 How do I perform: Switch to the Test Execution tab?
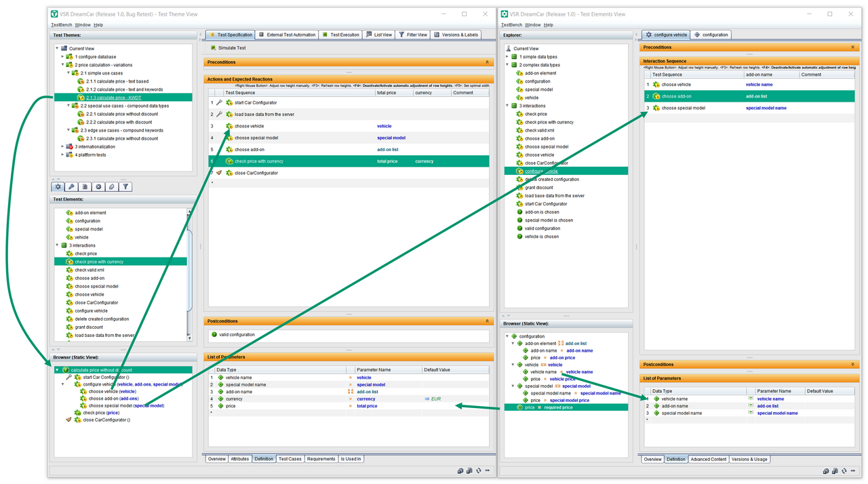click(x=340, y=35)
